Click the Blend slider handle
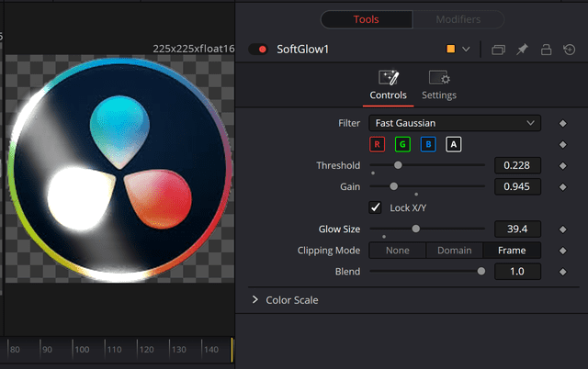This screenshot has width=588, height=369. pyautogui.click(x=481, y=271)
